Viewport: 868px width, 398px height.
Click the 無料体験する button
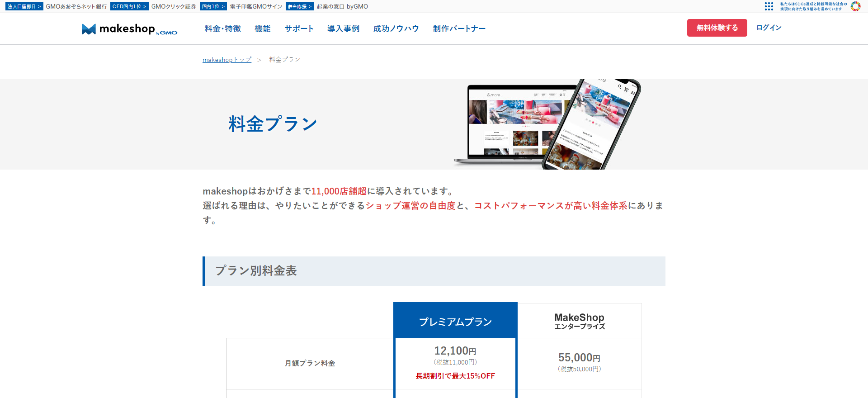pos(717,28)
